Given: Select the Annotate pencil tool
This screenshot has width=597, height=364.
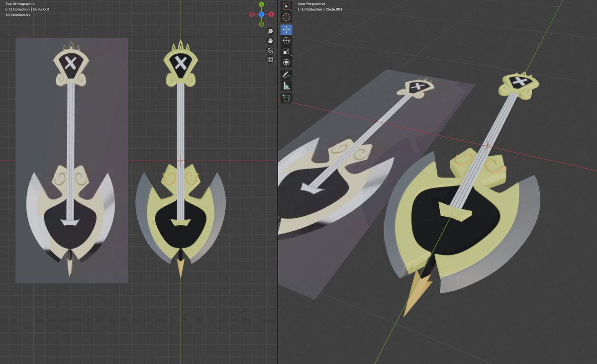Looking at the screenshot, I should (287, 75).
